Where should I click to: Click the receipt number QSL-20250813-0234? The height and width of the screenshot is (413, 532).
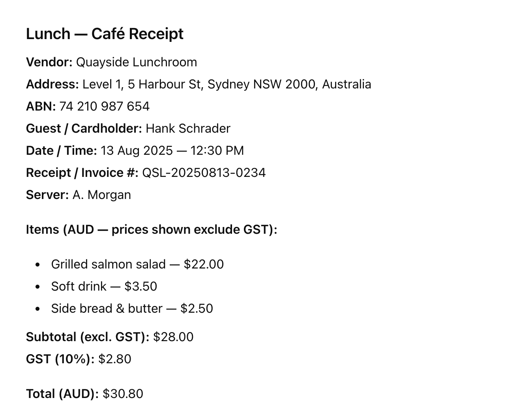pos(204,173)
